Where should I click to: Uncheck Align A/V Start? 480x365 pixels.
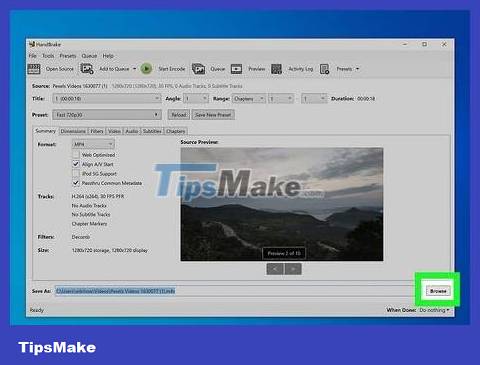[x=76, y=164]
